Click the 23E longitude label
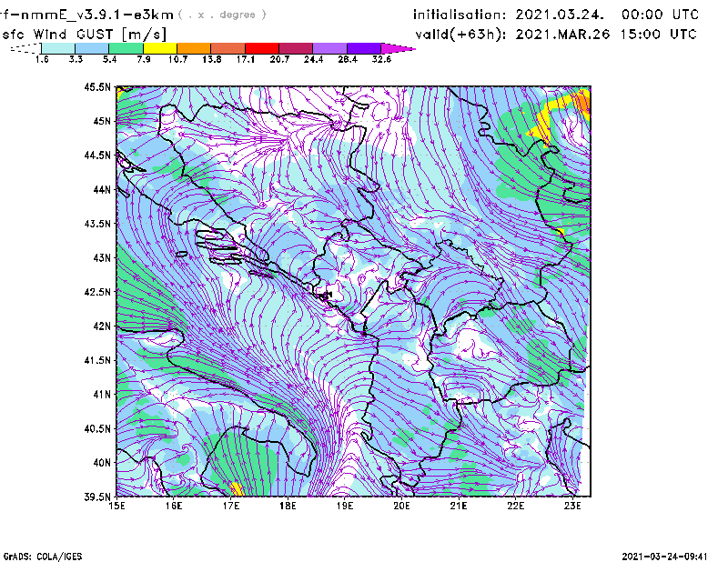Image resolution: width=728 pixels, height=562 pixels. pyautogui.click(x=572, y=506)
